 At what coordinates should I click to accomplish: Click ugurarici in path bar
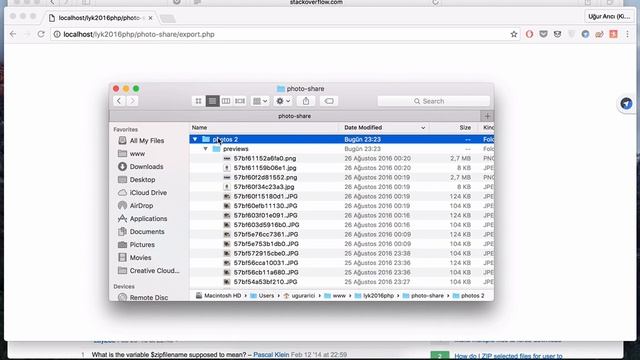pyautogui.click(x=299, y=296)
